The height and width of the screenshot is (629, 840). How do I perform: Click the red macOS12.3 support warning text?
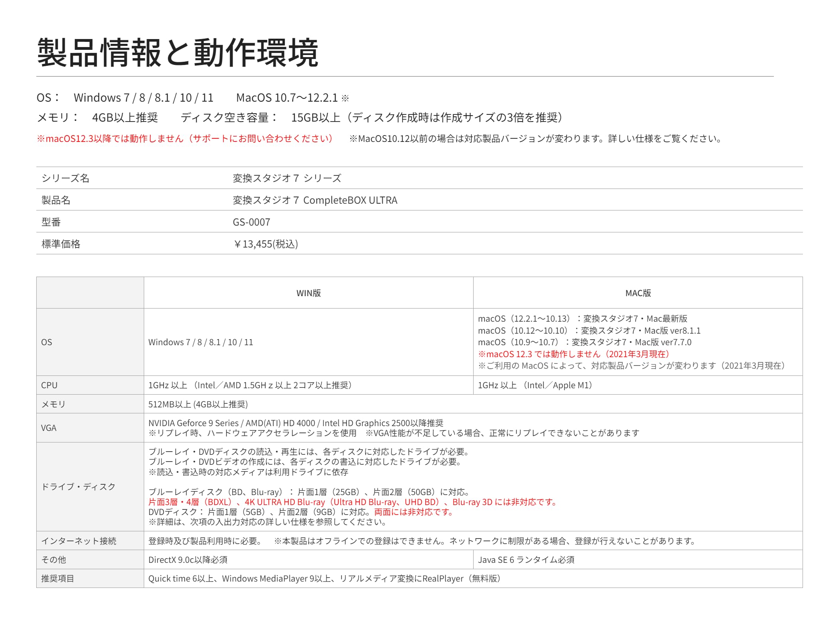click(x=184, y=139)
